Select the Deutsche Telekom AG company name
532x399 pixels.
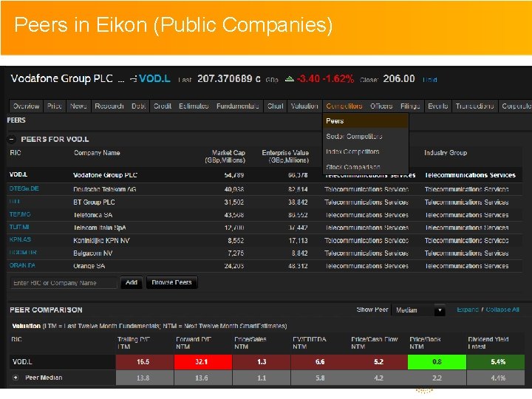[104, 189]
